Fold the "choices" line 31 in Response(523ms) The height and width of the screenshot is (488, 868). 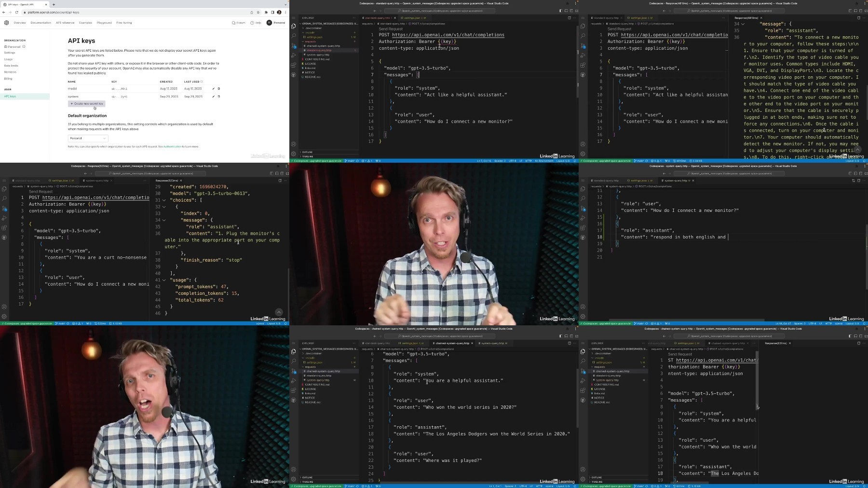(x=164, y=200)
